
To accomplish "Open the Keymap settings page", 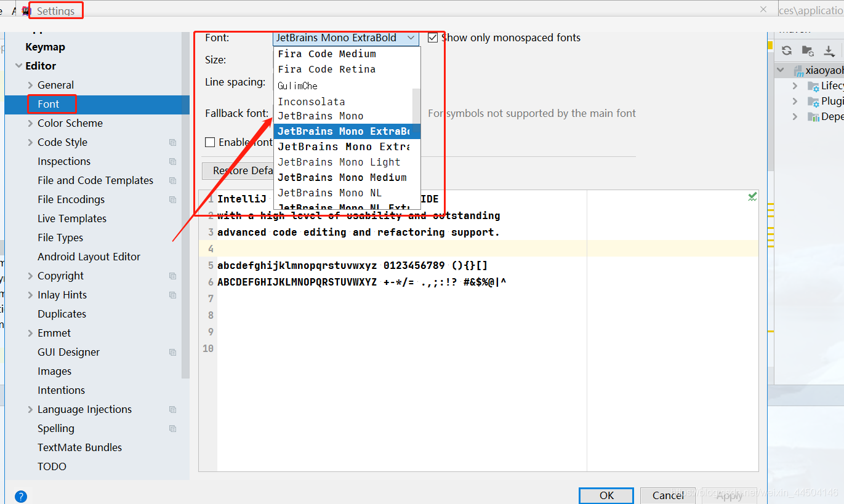I will click(45, 47).
